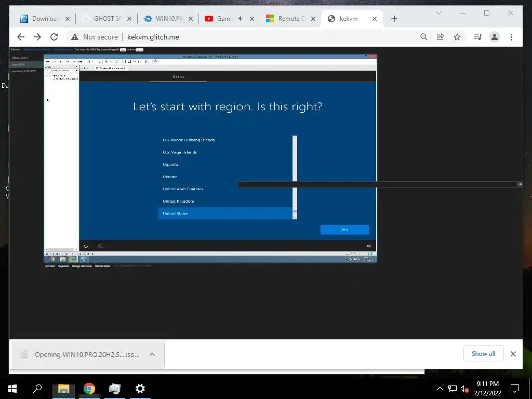Click the Not secure warning icon
532x399 pixels.
pos(75,37)
